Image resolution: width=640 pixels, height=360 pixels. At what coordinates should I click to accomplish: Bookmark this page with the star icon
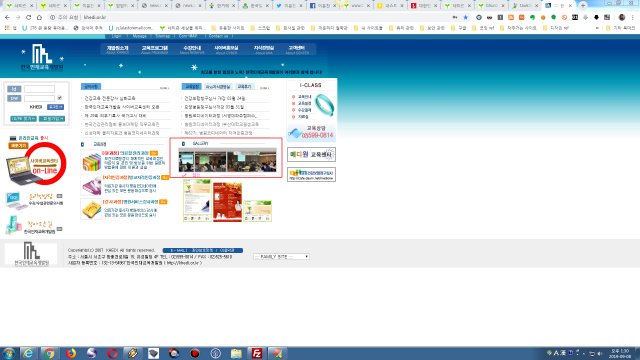[466, 18]
